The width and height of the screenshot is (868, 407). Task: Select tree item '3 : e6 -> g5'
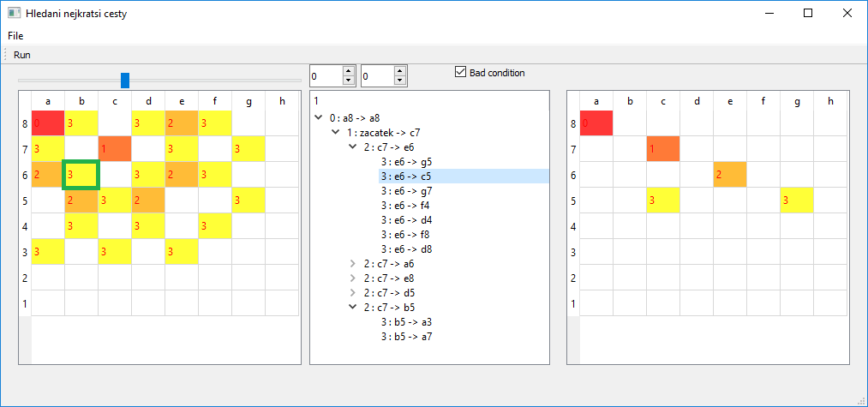(x=406, y=162)
